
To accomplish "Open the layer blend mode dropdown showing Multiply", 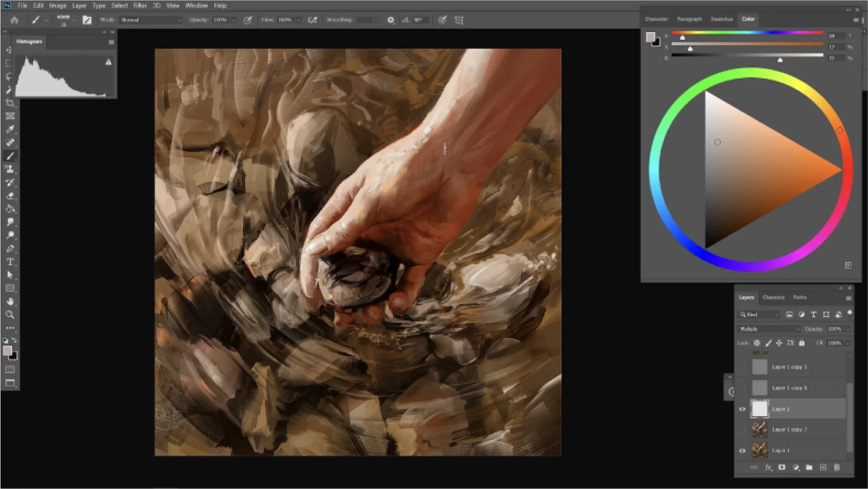I will [x=769, y=329].
